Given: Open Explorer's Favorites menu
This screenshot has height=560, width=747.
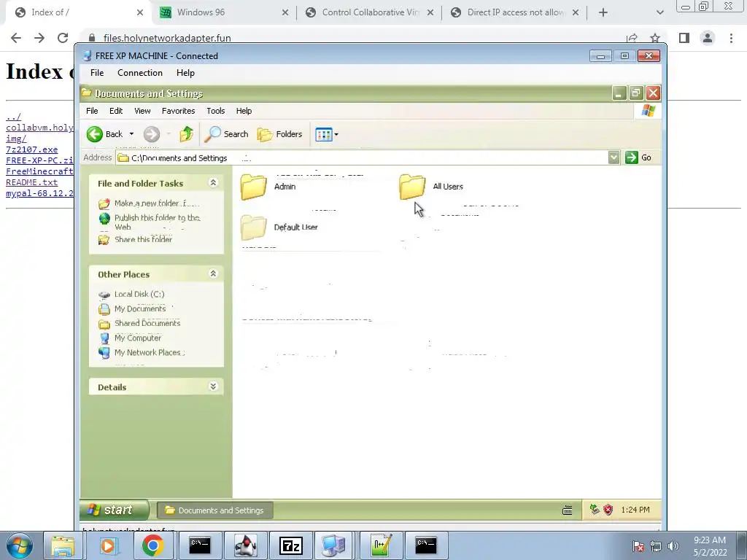Looking at the screenshot, I should coord(178,111).
